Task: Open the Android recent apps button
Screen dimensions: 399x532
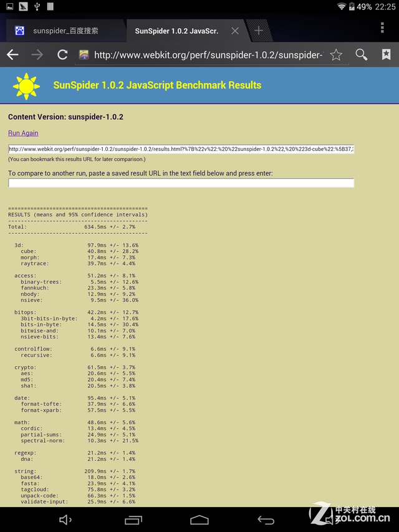Action: point(133,520)
